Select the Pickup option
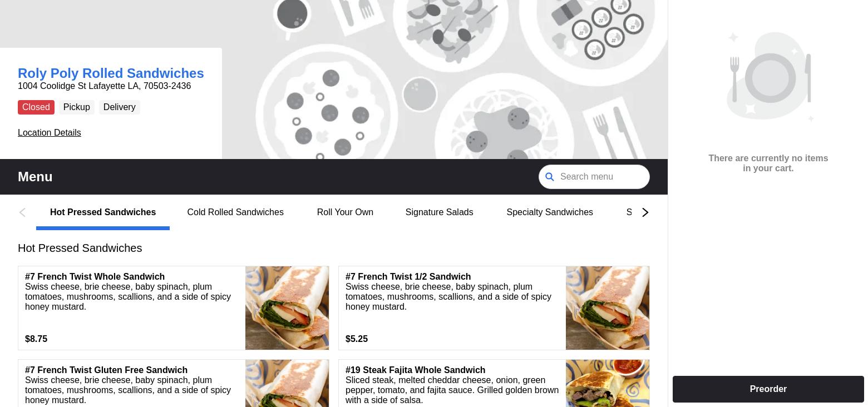This screenshot has width=868, height=407. pyautogui.click(x=76, y=107)
